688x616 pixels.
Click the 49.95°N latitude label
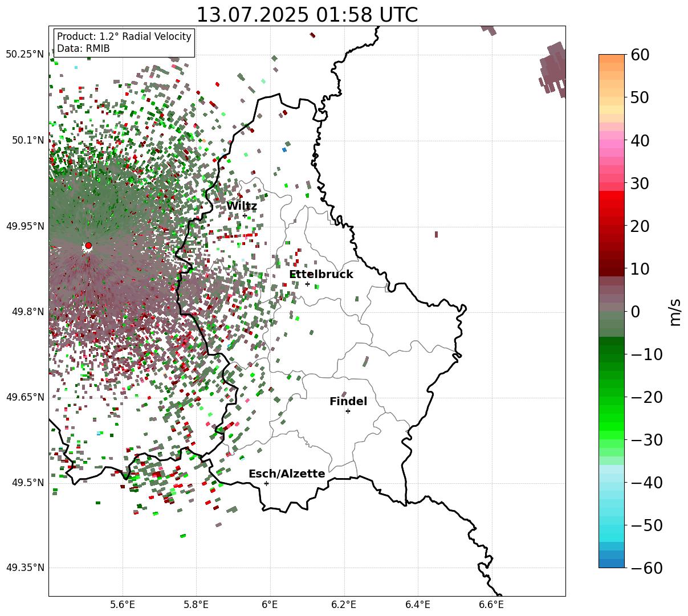pyautogui.click(x=25, y=226)
